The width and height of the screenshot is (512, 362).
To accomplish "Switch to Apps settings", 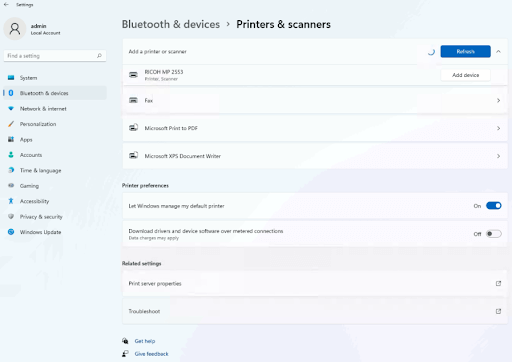I will [55, 139].
